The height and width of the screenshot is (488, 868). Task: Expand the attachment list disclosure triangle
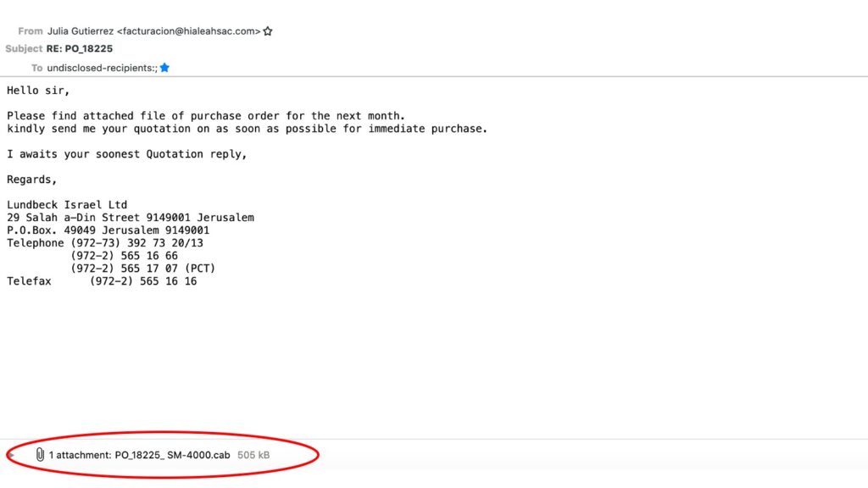[11, 455]
